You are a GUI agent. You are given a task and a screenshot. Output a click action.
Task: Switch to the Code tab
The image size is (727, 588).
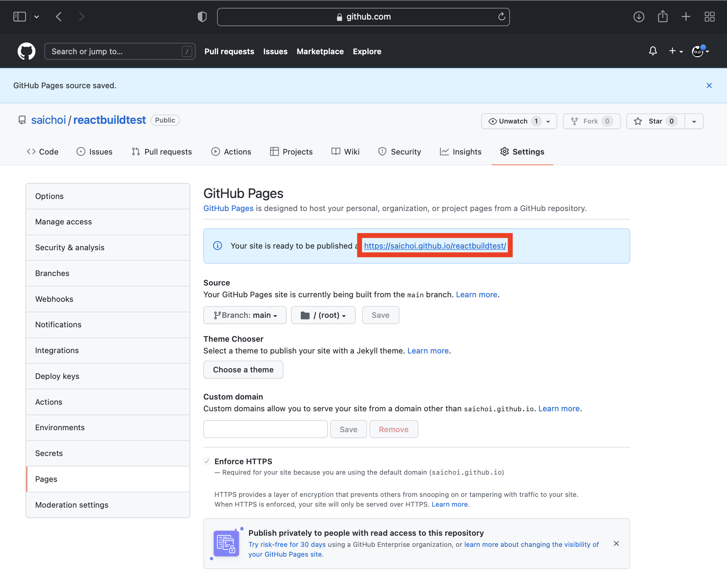pos(43,152)
